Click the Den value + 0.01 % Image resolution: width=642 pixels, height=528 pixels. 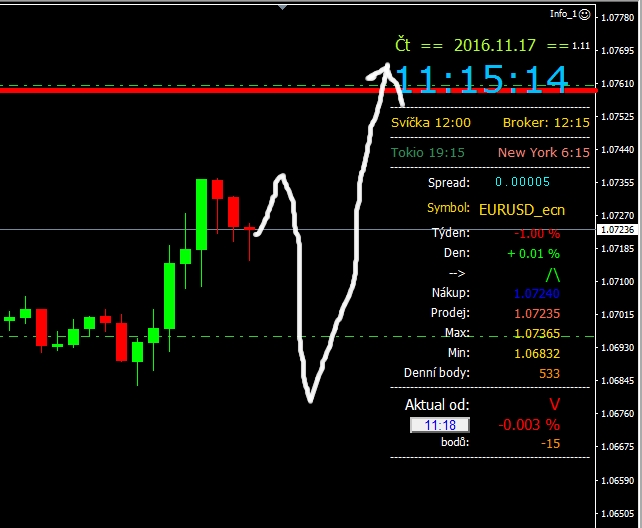(533, 253)
